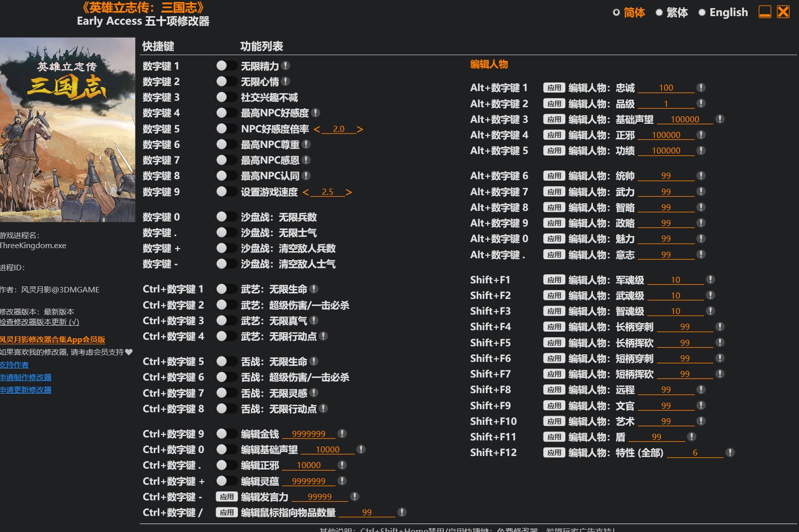
Task: Toggle 无限精力 switch on
Action: point(226,65)
